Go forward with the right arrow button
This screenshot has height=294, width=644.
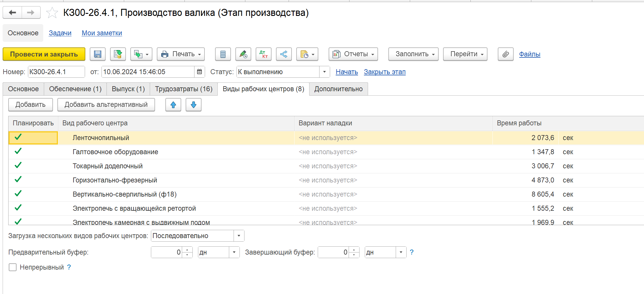coord(31,13)
